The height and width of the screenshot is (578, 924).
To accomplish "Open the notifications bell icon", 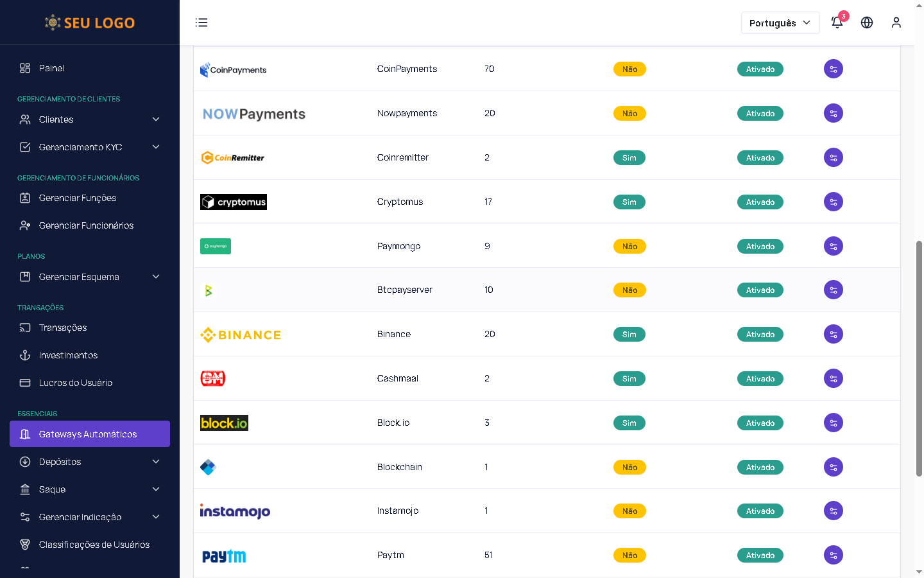I will coord(837,22).
